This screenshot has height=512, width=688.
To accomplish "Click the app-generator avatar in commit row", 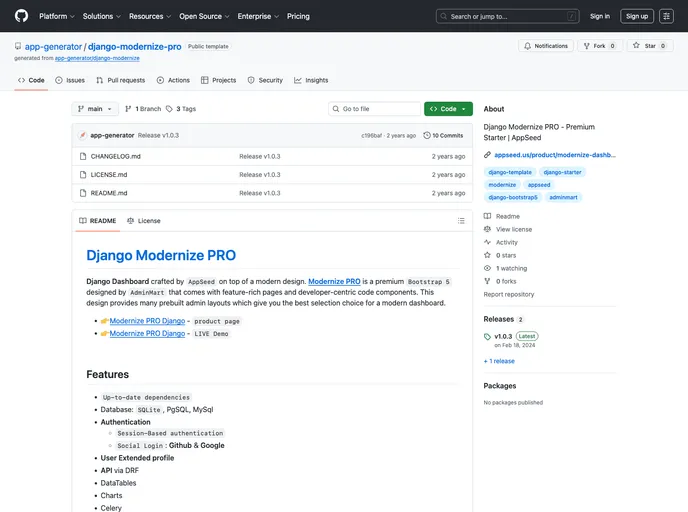I will click(82, 135).
